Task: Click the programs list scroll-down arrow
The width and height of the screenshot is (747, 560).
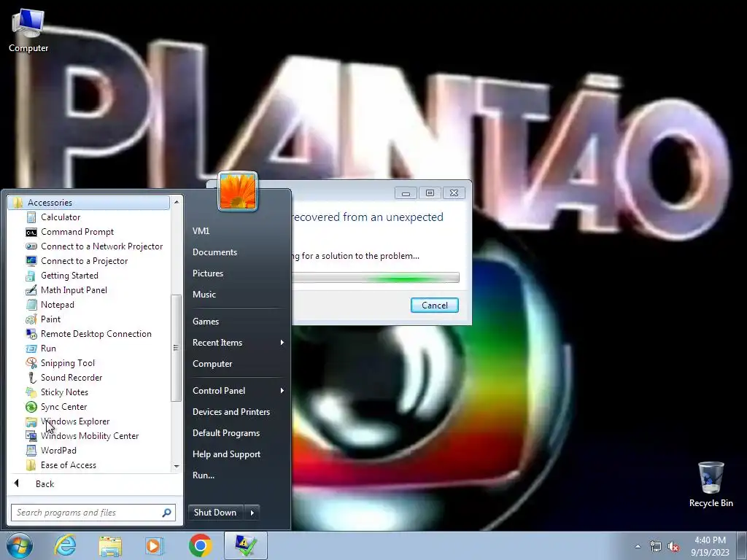Action: 177,466
